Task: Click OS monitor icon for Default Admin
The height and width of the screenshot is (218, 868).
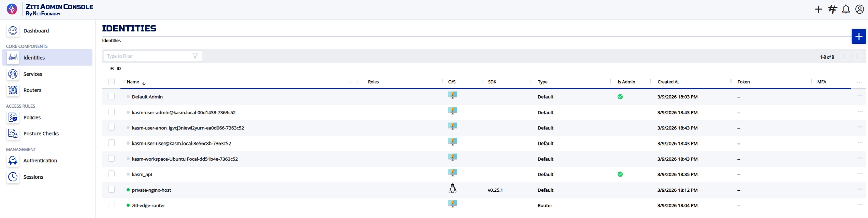Action: click(x=452, y=95)
